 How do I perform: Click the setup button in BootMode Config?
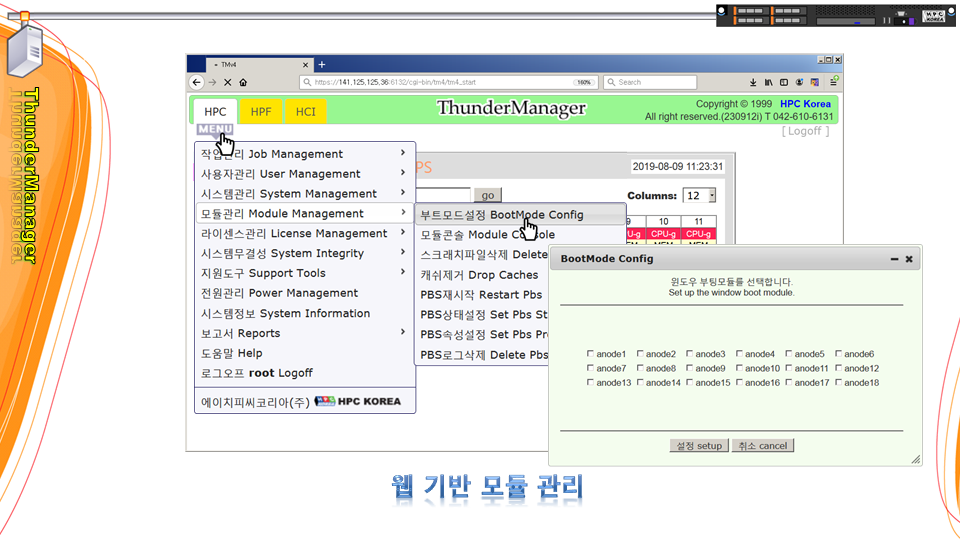pyautogui.click(x=699, y=446)
